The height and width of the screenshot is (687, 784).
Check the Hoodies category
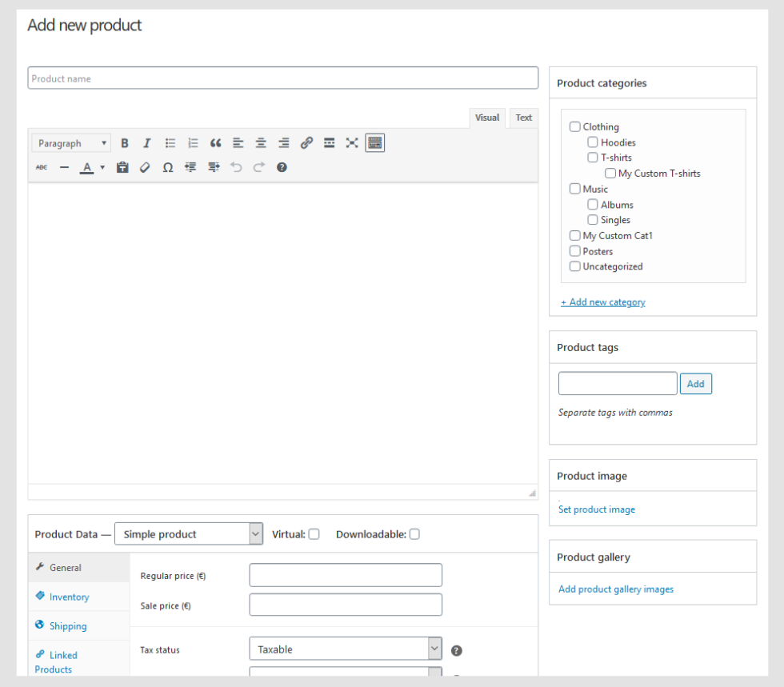coord(593,142)
